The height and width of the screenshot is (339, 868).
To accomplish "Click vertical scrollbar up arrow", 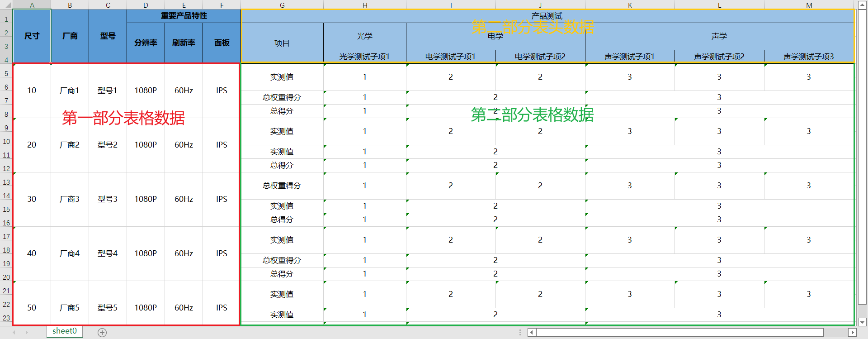I will click(x=862, y=5).
